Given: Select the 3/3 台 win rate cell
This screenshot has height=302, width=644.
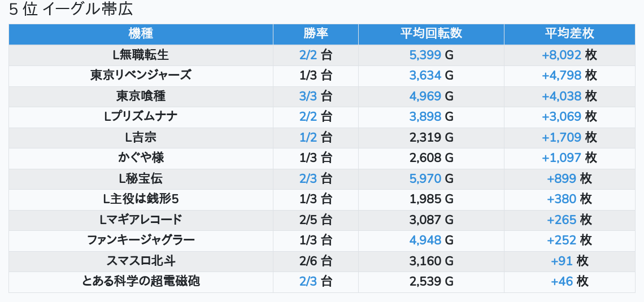Looking at the screenshot, I should click(x=316, y=96).
